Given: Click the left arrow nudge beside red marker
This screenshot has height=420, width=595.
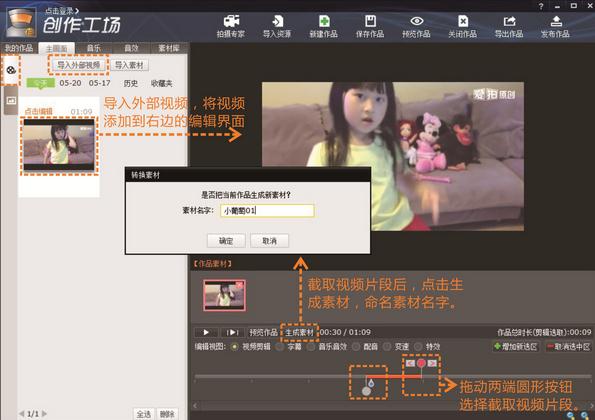Looking at the screenshot, I should (410, 363).
